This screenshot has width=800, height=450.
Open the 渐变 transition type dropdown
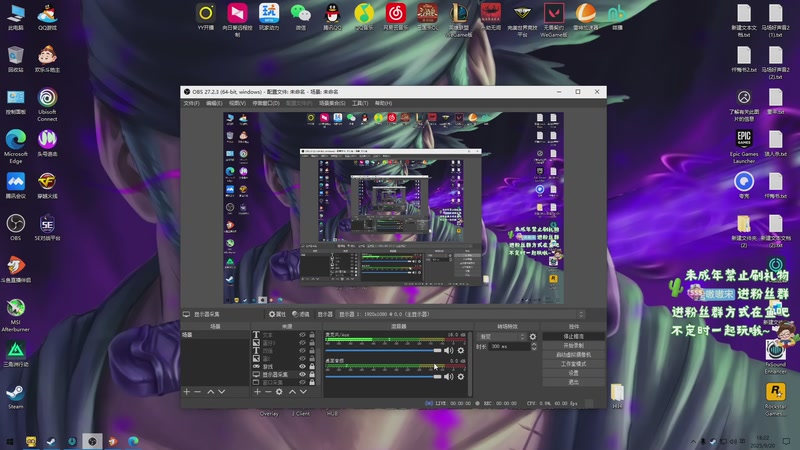coord(502,337)
